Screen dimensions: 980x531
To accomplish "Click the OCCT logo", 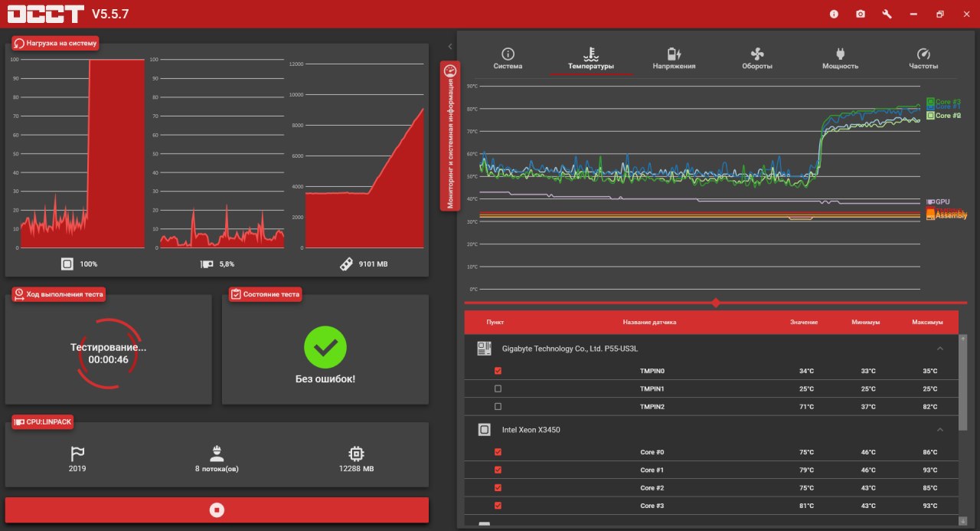I will coord(45,14).
